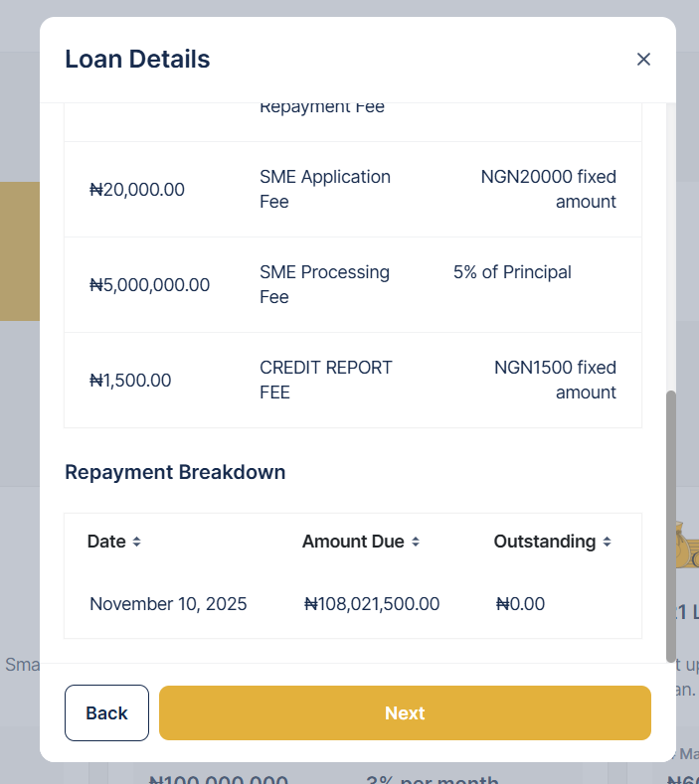Toggle sort icon next to Outstanding

[x=607, y=542]
